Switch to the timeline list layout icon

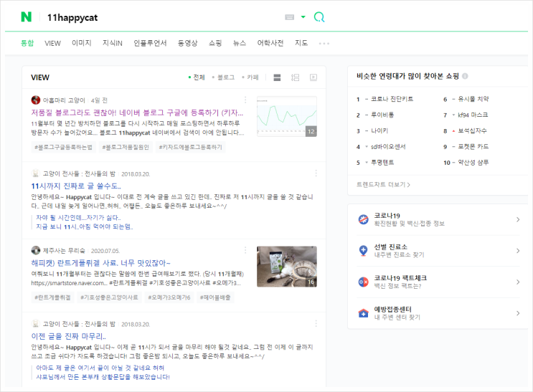pos(295,77)
